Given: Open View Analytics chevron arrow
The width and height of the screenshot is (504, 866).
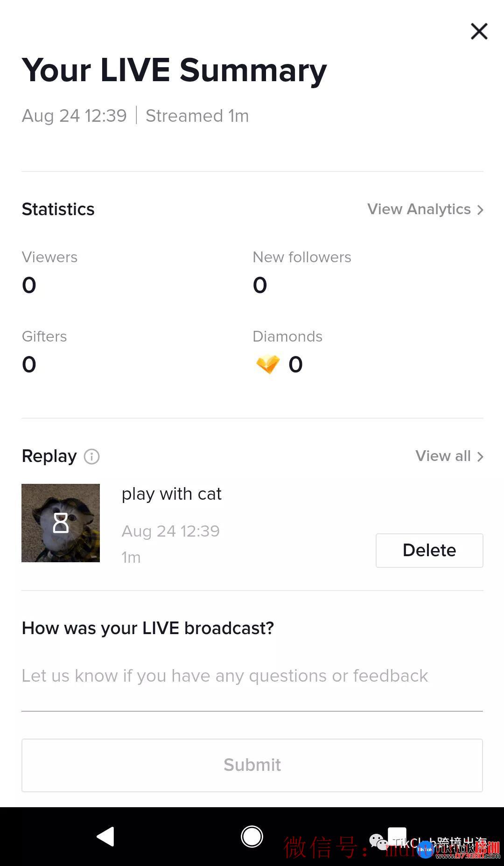Looking at the screenshot, I should coord(480,210).
